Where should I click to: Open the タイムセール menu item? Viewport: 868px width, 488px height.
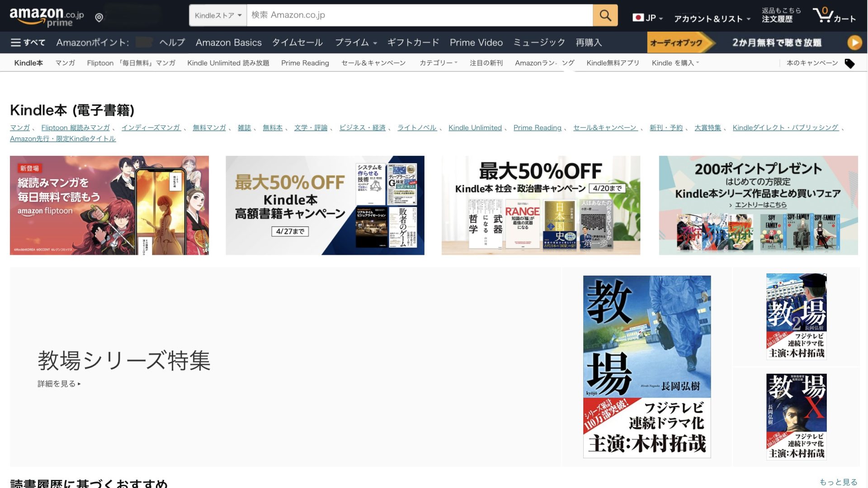(297, 42)
